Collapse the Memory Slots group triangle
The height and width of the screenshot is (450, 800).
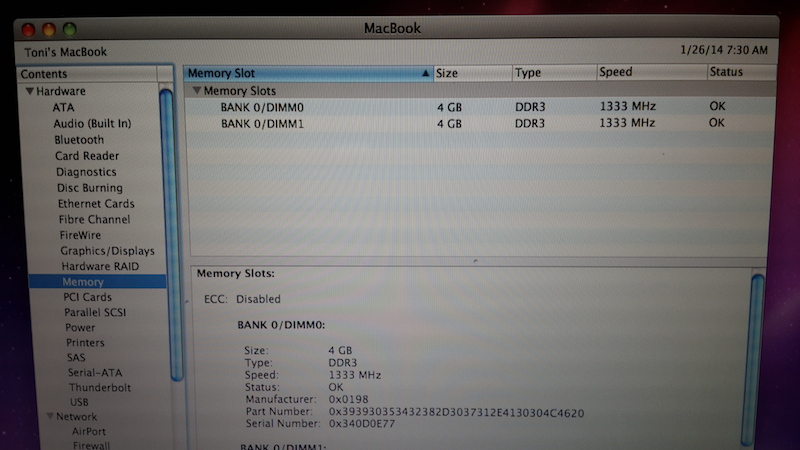196,91
